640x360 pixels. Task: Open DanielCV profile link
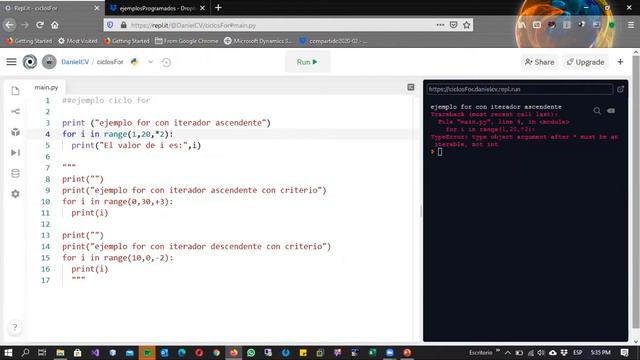pyautogui.click(x=75, y=62)
